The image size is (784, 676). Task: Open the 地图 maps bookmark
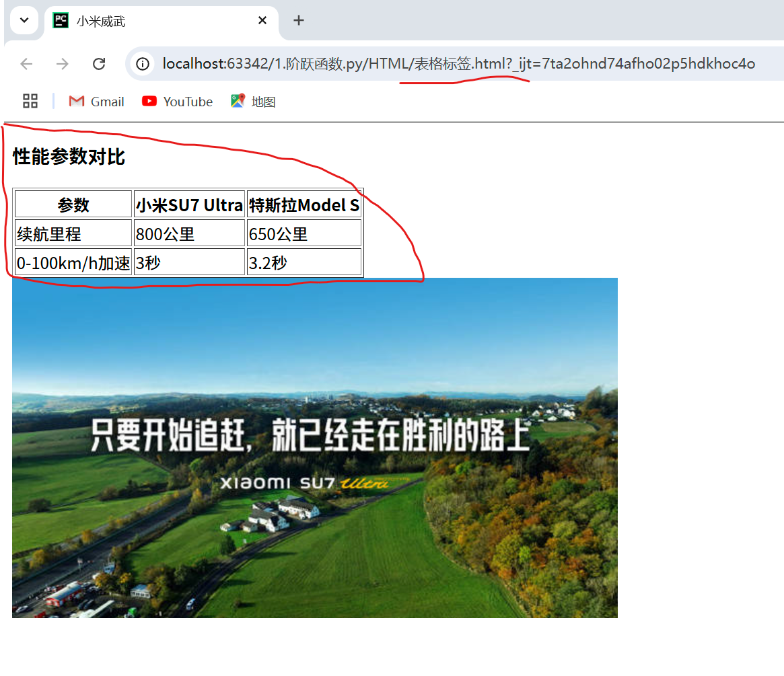(253, 102)
